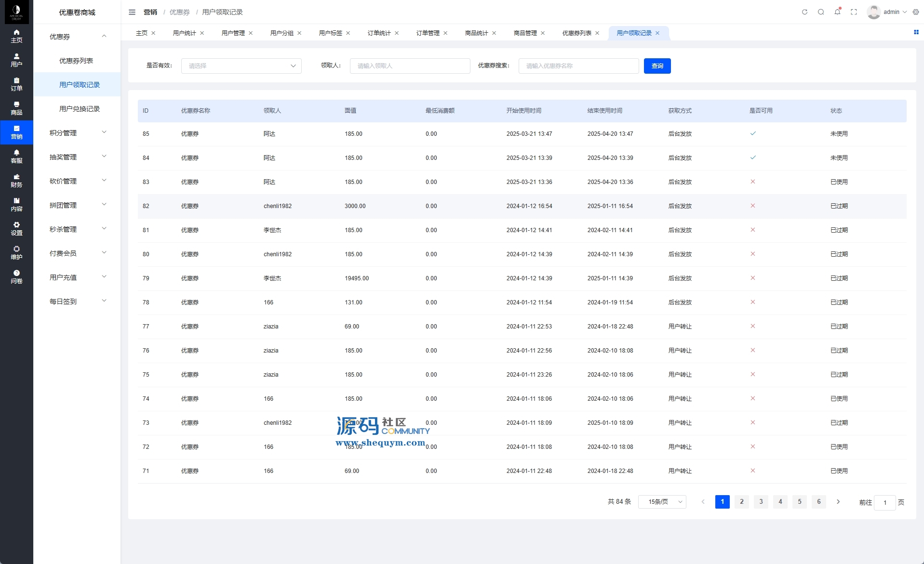The width and height of the screenshot is (924, 564).
Task: Open 客服 section in left sidebar
Action: (16, 157)
